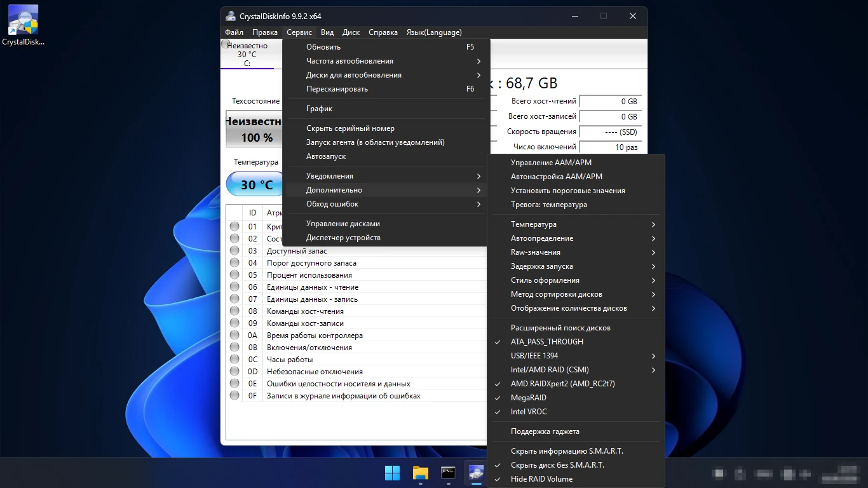Select Пересканировать menu entry
The width and height of the screenshot is (868, 488).
click(x=386, y=89)
